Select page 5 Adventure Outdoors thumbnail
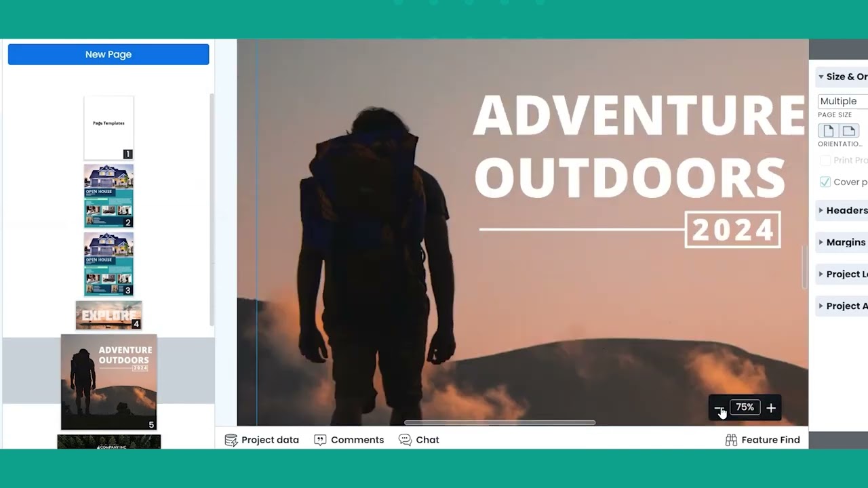 tap(108, 382)
